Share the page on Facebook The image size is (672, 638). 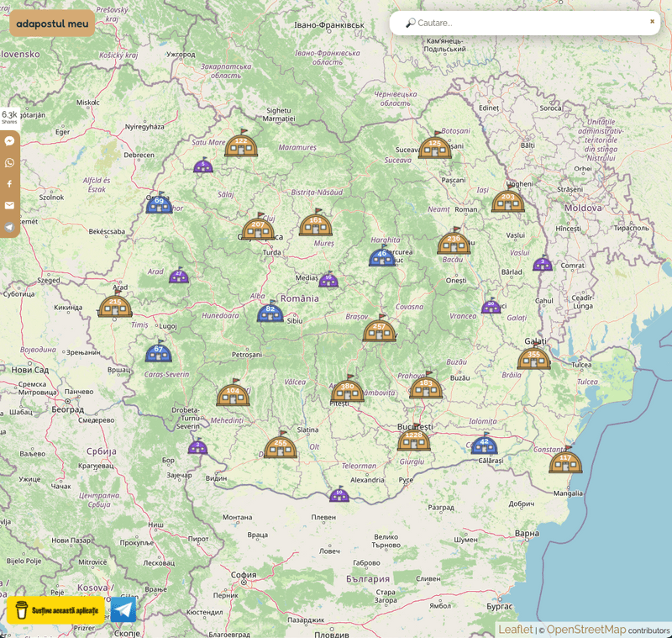pyautogui.click(x=9, y=184)
